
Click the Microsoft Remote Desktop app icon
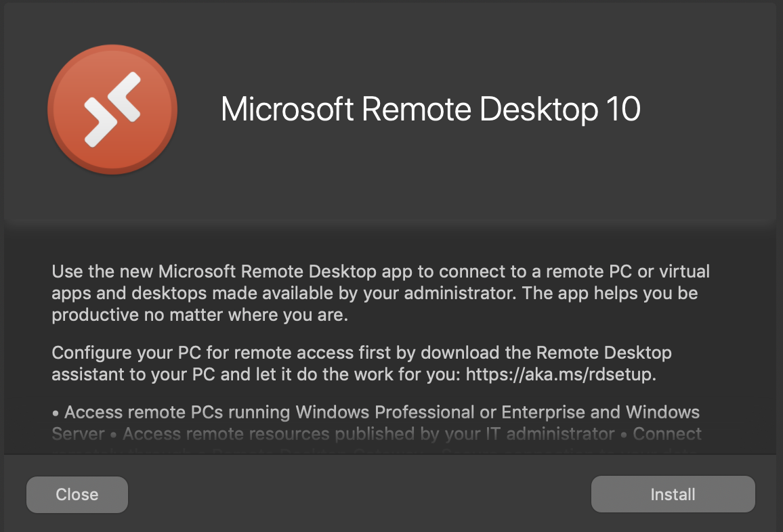pyautogui.click(x=112, y=109)
